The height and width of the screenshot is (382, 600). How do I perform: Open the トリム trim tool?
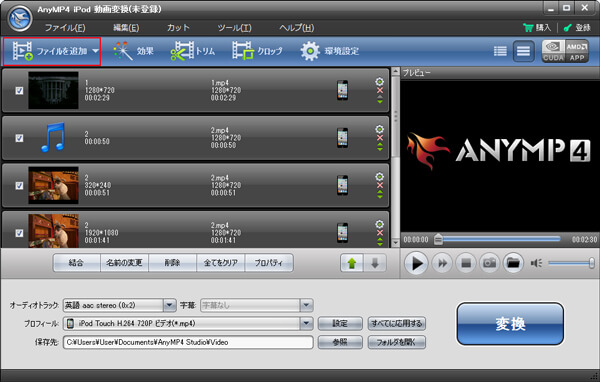click(192, 51)
